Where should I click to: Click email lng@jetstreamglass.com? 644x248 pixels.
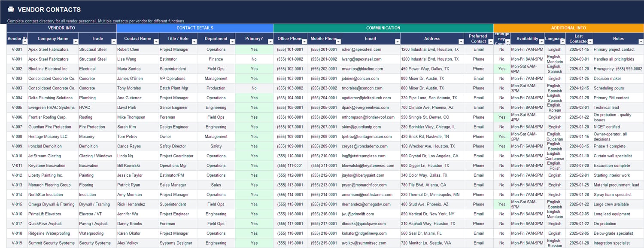tap(371, 156)
